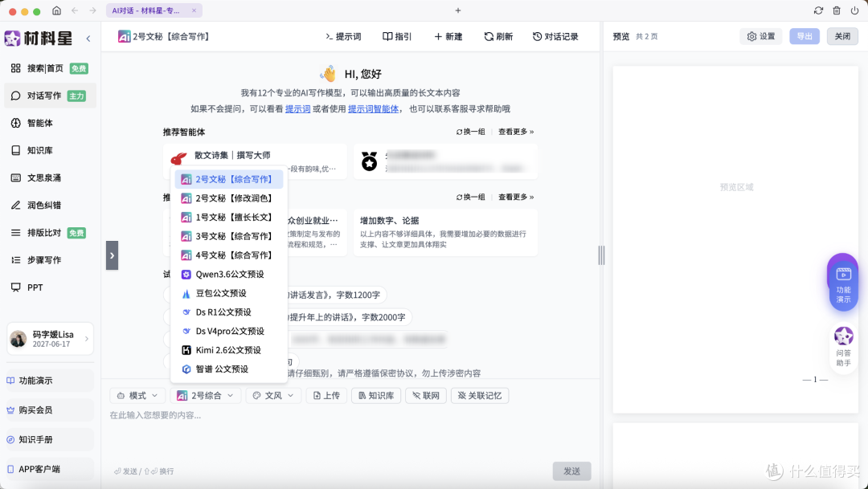
Task: Toggle 知识库 in input toolbar
Action: (x=376, y=396)
